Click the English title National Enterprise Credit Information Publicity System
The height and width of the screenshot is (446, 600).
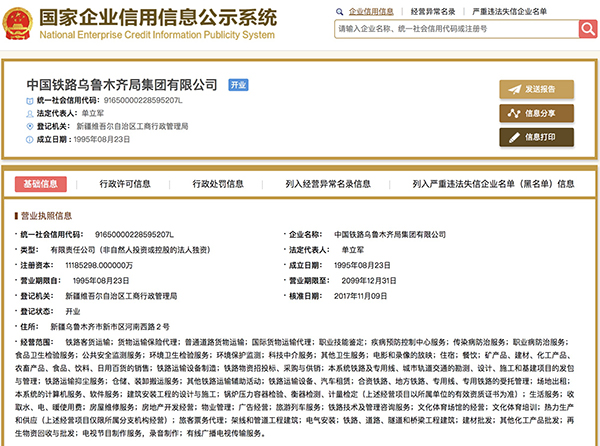pyautogui.click(x=157, y=35)
